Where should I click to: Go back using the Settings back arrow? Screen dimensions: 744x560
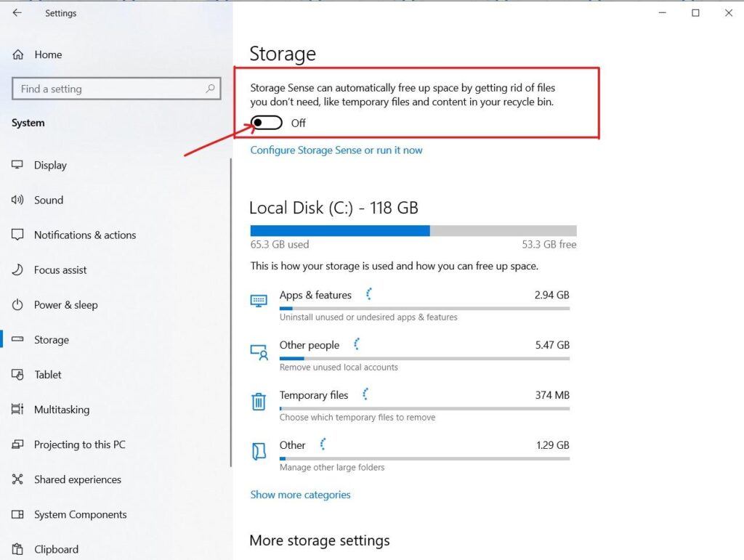coord(17,13)
